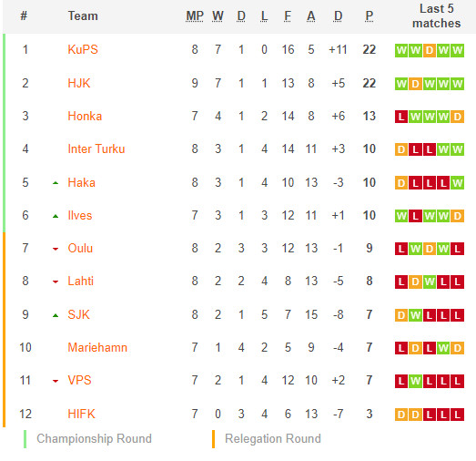Click the green Championship Round legend swatch
The image size is (476, 461).
pyautogui.click(x=25, y=439)
